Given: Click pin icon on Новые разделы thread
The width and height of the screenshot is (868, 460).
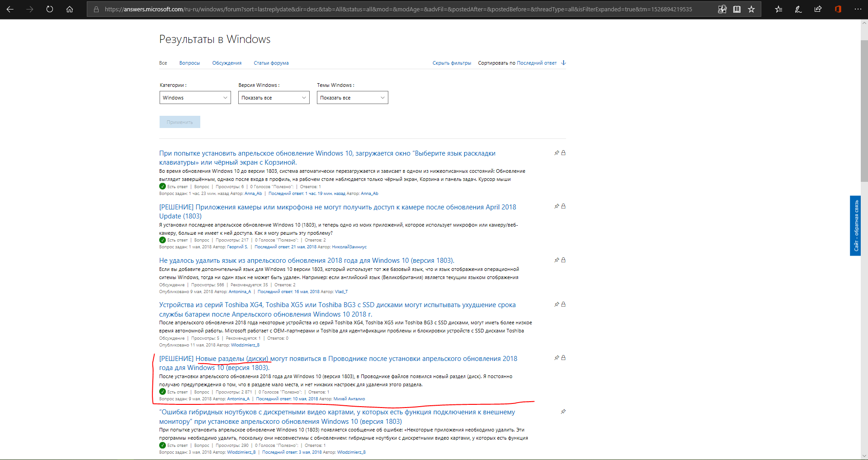Looking at the screenshot, I should (x=557, y=358).
